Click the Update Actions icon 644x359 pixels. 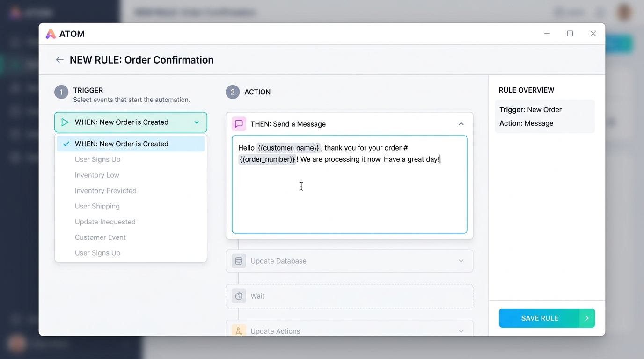tap(239, 330)
